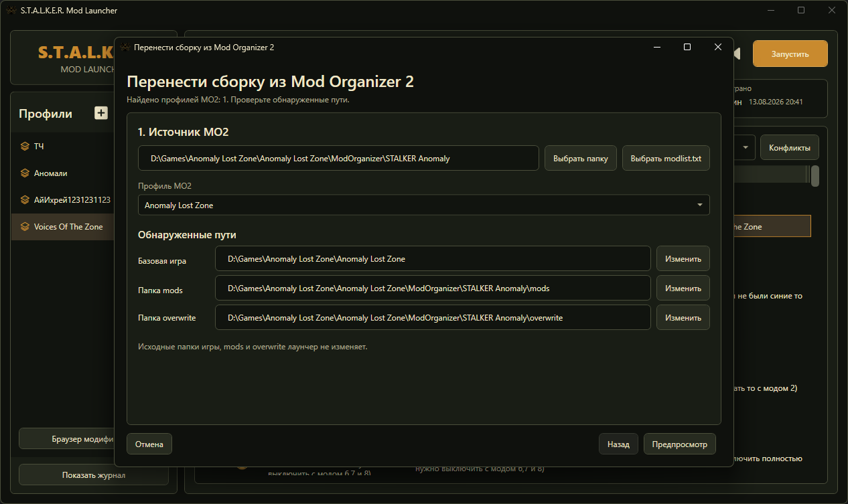Click Изменить for Папка mods path

point(683,288)
